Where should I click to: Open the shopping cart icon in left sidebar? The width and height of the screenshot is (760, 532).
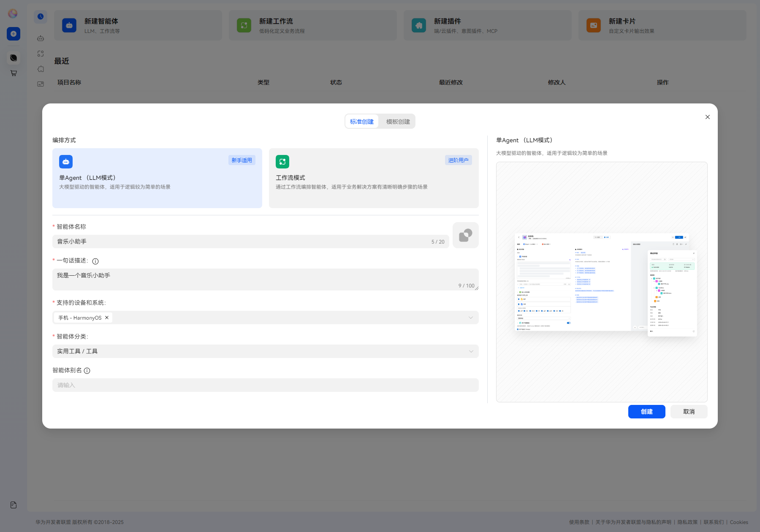[14, 73]
